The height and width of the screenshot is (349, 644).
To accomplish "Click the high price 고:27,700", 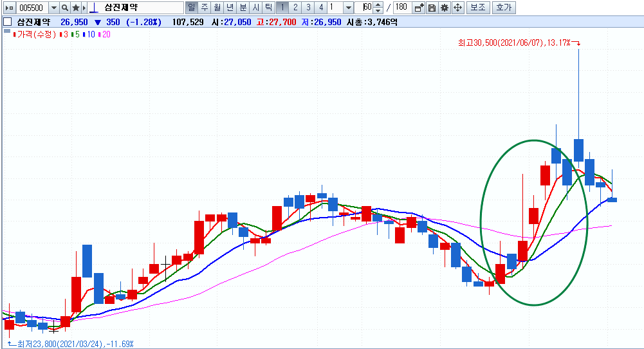I will coord(277,22).
